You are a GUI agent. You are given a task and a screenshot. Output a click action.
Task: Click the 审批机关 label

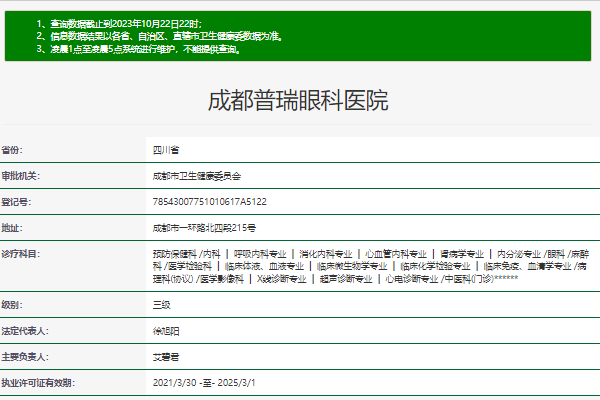click(x=20, y=176)
